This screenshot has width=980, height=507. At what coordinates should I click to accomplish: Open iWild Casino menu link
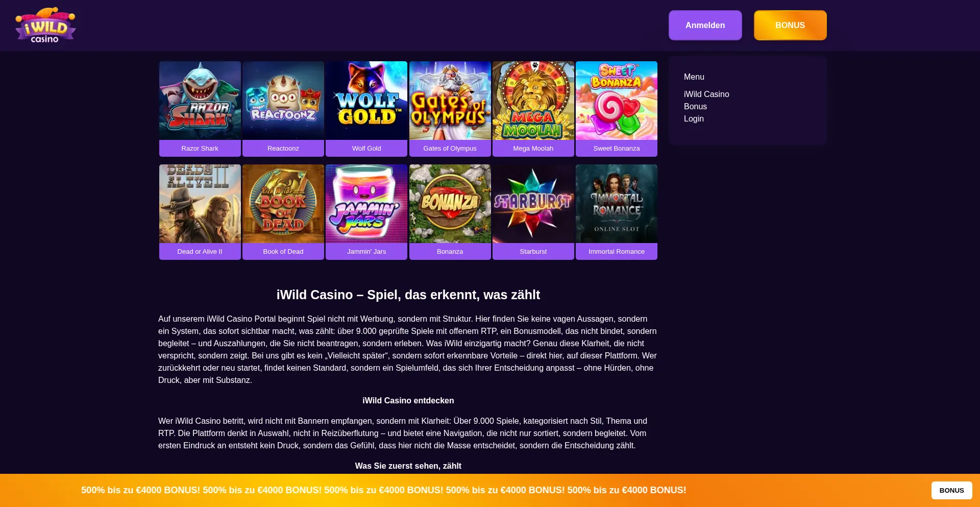[706, 94]
